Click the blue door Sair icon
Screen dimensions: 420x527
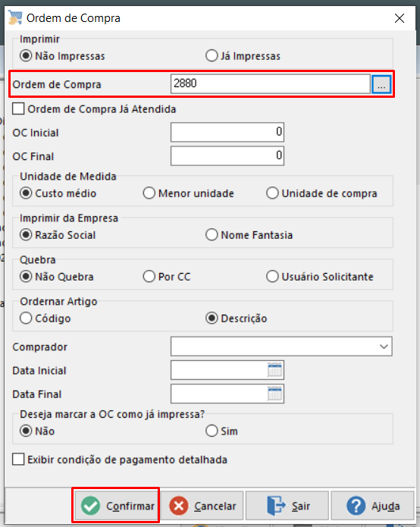276,506
